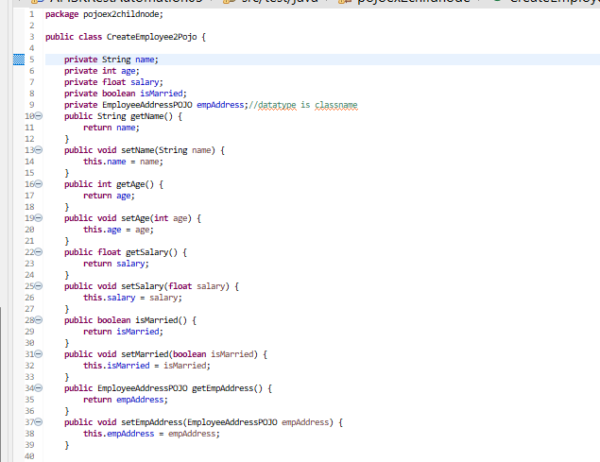The width and height of the screenshot is (600, 462).
Task: Fold the setMarried(boolean isMarried) method
Action: coord(39,354)
